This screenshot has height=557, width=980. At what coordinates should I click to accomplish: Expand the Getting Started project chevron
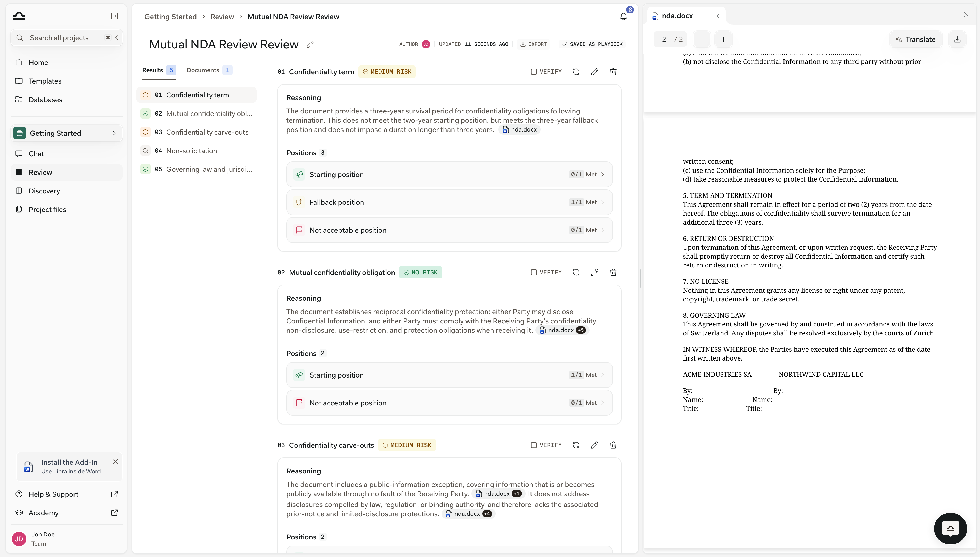pyautogui.click(x=114, y=133)
